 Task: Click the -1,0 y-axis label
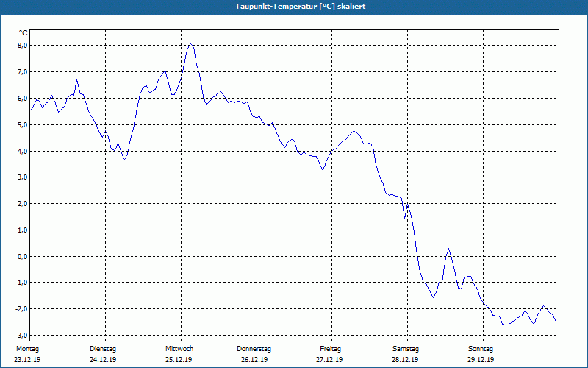point(22,283)
